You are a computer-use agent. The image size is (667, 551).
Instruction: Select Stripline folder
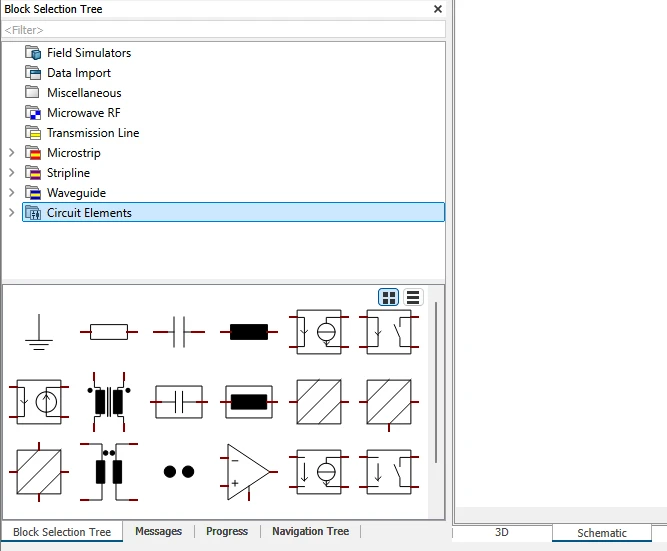coord(57,173)
